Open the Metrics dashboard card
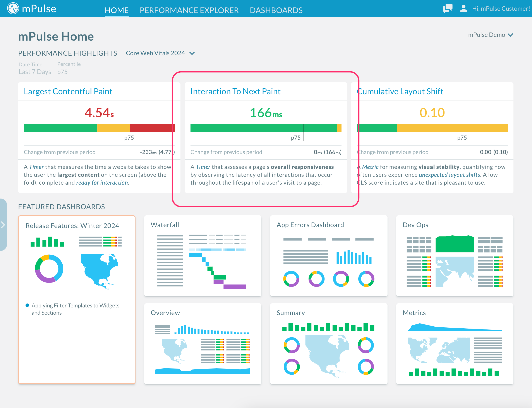Screen dimensions: 532x408 (455, 344)
